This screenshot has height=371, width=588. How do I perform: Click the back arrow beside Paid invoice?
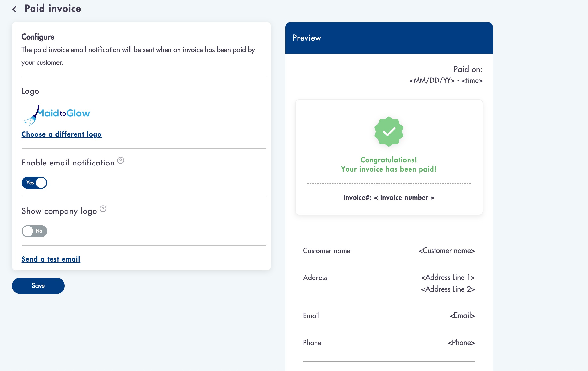(14, 9)
